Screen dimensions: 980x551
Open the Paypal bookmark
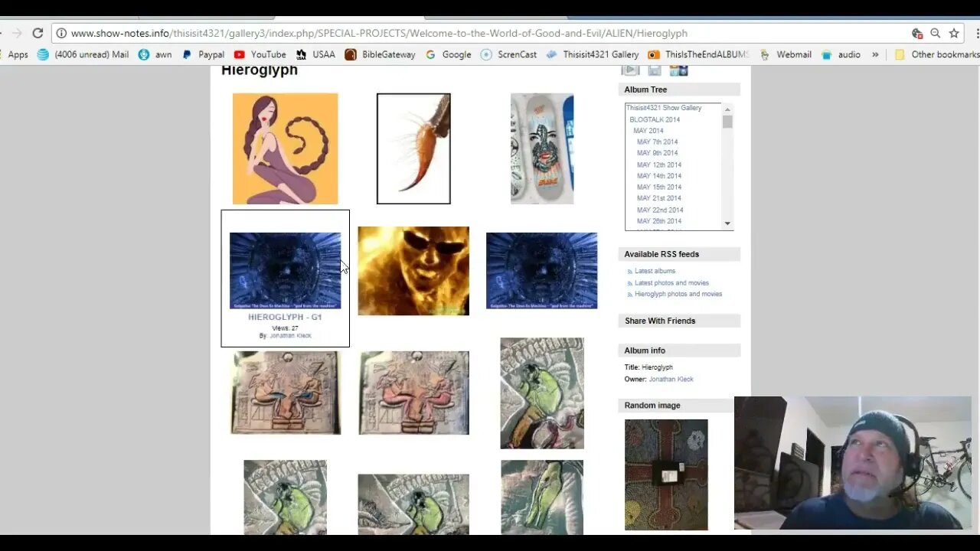203,54
